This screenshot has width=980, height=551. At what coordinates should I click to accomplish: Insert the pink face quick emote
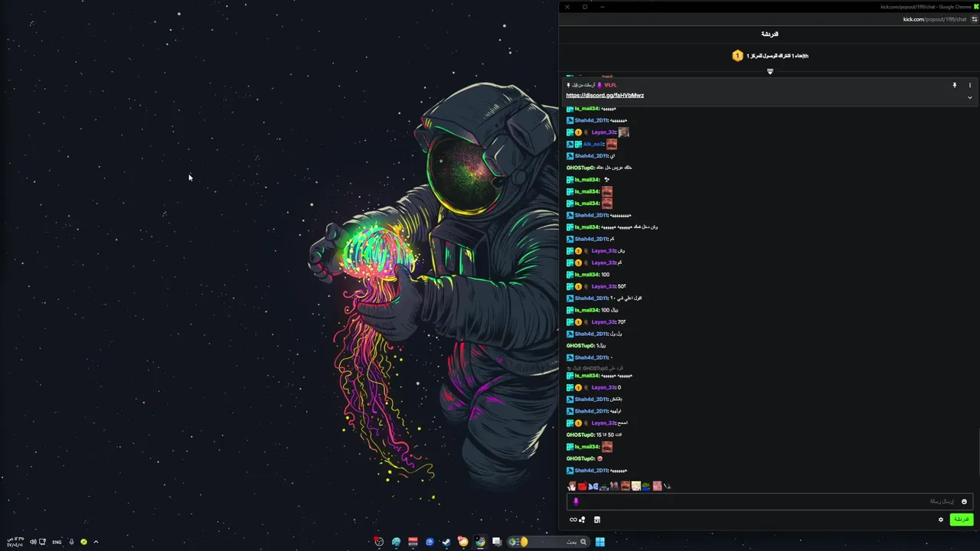(658, 486)
